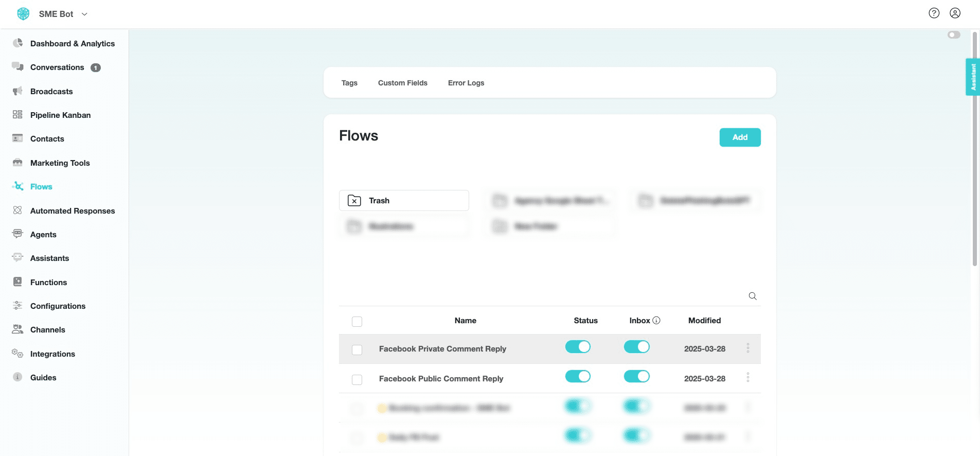The height and width of the screenshot is (456, 980).
Task: Check the Facebook Private Comment Reply row checkbox
Action: coord(357,350)
